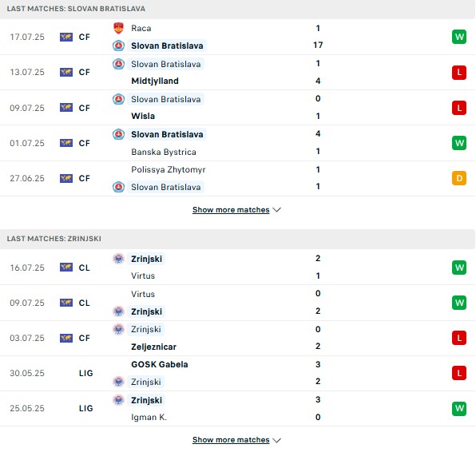Image resolution: width=476 pixels, height=456 pixels.
Task: Click the red L badge for GOSK Gabela match
Action: click(x=459, y=373)
